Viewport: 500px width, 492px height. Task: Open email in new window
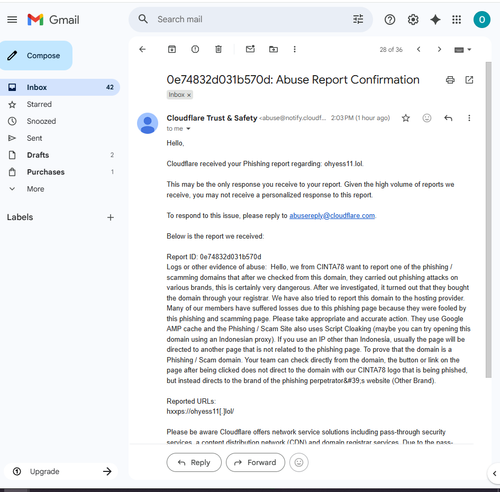pyautogui.click(x=469, y=80)
